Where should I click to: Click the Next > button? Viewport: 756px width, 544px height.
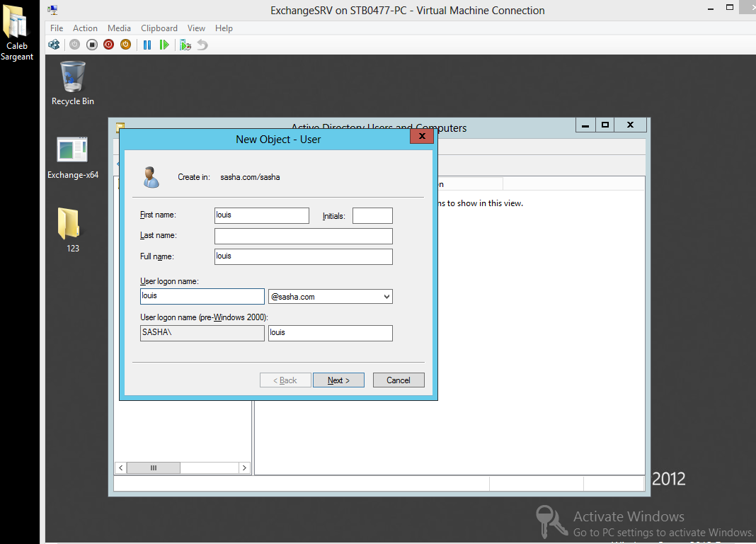[338, 380]
